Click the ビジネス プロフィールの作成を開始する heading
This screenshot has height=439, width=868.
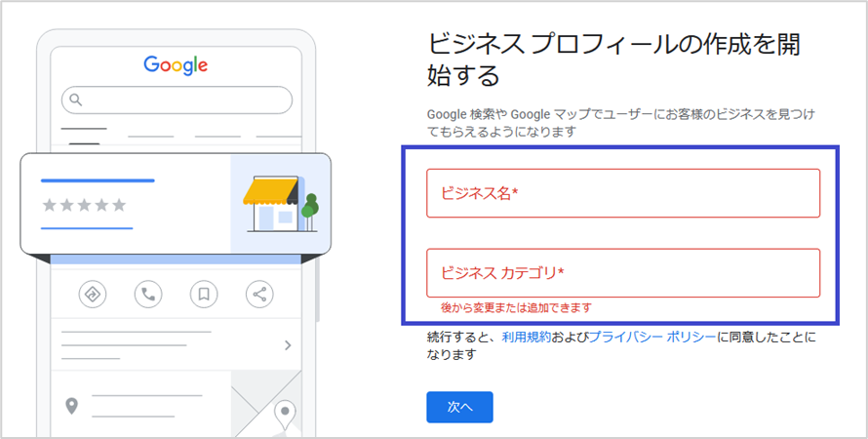point(613,60)
